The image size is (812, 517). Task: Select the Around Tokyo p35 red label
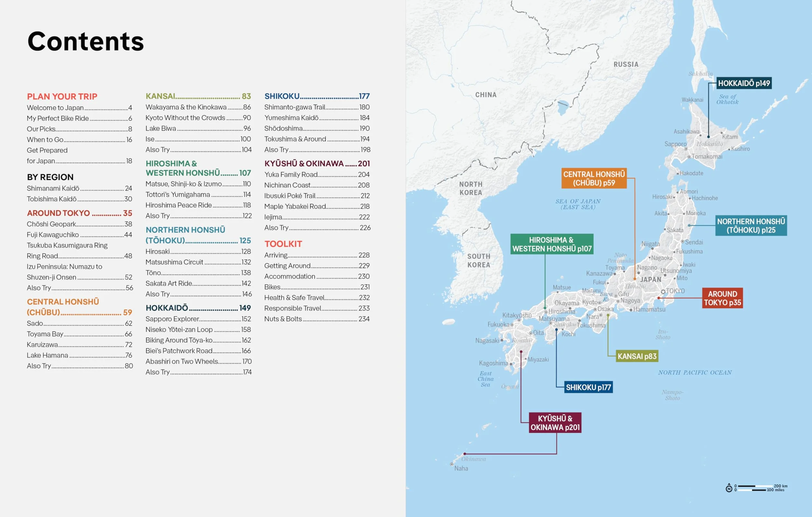[x=722, y=298]
